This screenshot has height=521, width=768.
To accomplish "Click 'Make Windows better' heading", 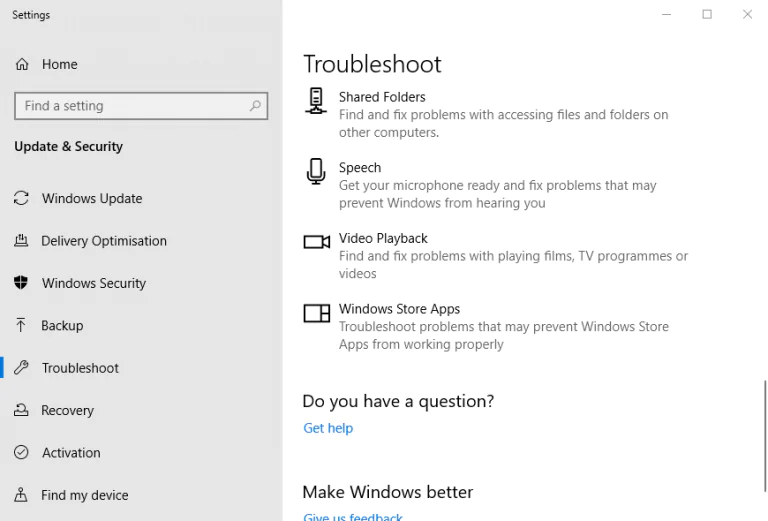I will (388, 492).
